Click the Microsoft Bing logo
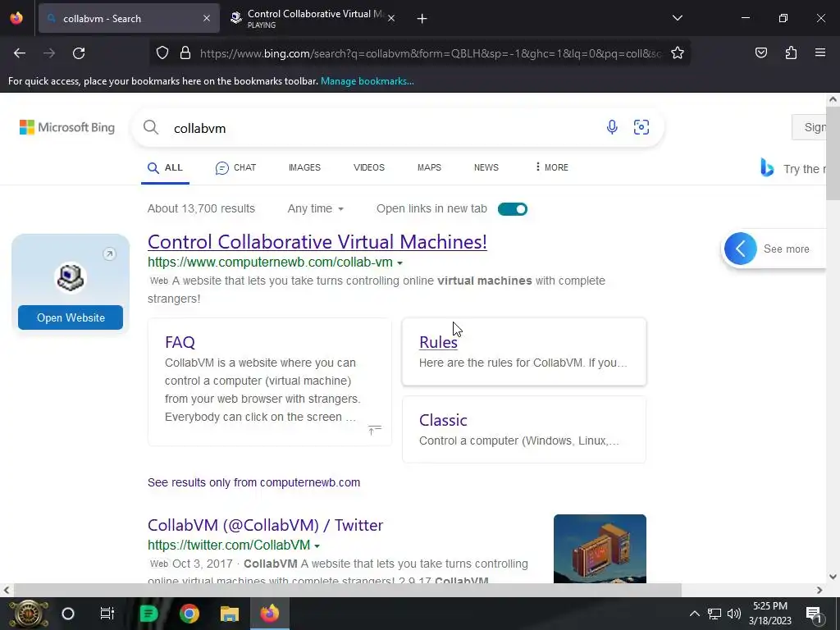Viewport: 840px width, 630px height. (67, 127)
